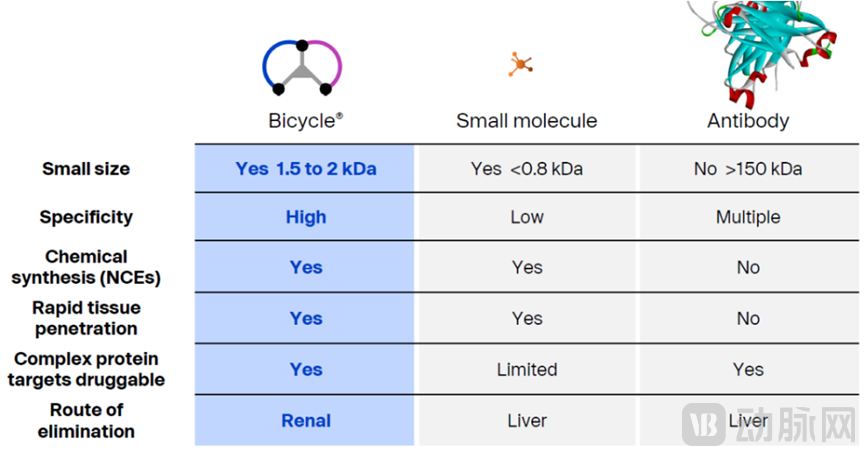Select the Small molecule column header
The width and height of the screenshot is (865, 456).
pyautogui.click(x=526, y=121)
